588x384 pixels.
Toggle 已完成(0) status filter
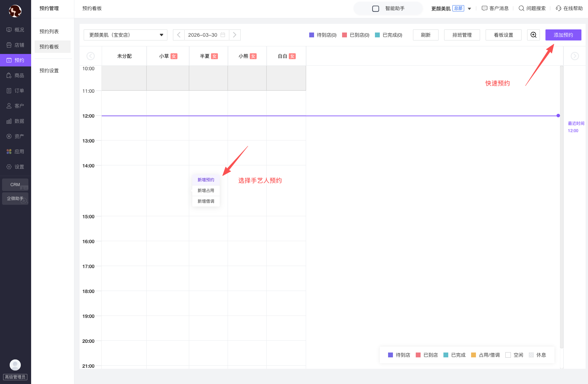click(388, 35)
